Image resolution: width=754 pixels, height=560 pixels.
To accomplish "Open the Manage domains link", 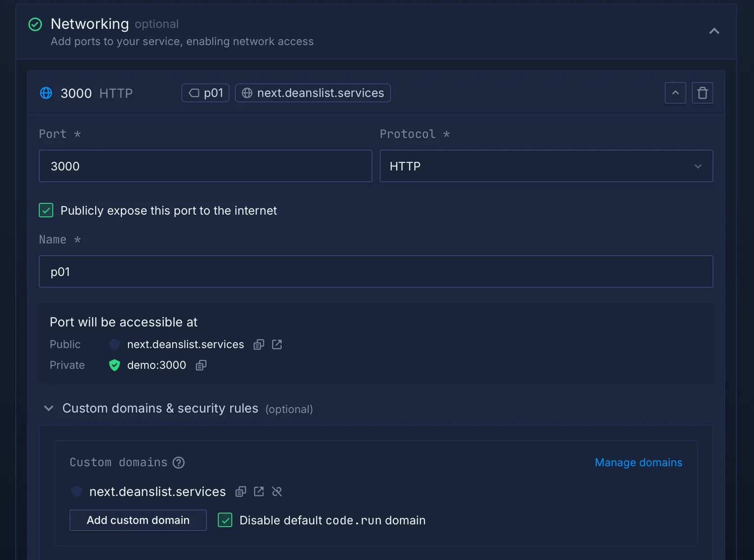I will pos(638,463).
